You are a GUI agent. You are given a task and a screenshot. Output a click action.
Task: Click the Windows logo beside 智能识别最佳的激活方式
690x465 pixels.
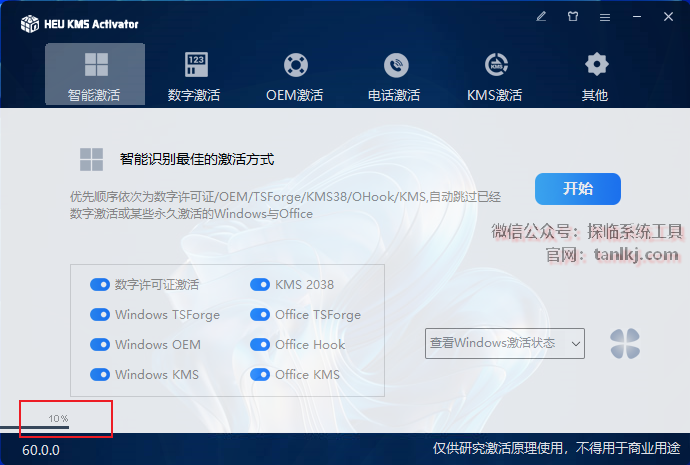[92, 159]
